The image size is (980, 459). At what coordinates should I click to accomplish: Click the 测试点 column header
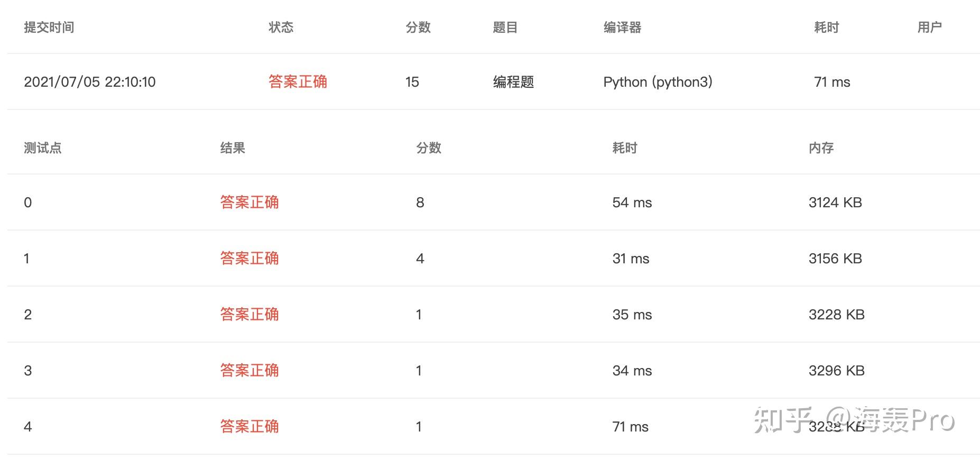43,148
